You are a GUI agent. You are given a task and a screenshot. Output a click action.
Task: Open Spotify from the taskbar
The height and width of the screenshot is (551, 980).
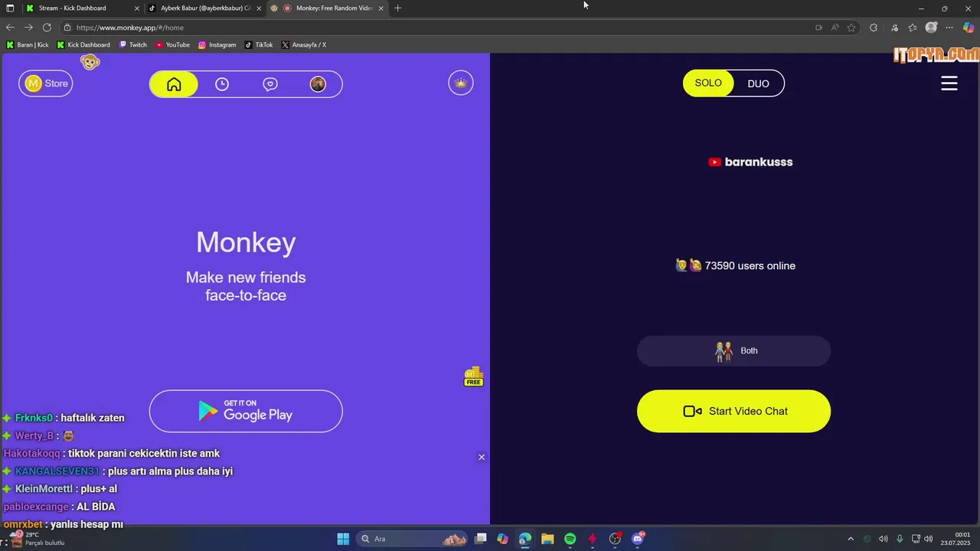pyautogui.click(x=570, y=539)
